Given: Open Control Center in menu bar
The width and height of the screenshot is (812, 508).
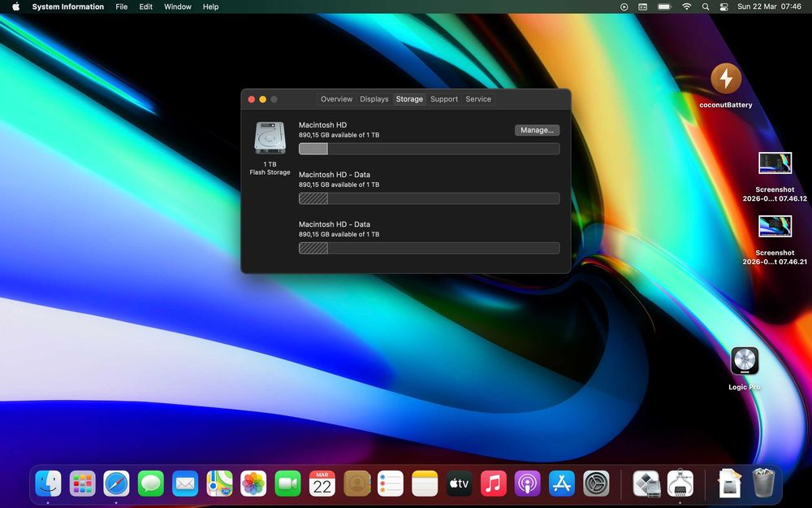Looking at the screenshot, I should coord(724,7).
